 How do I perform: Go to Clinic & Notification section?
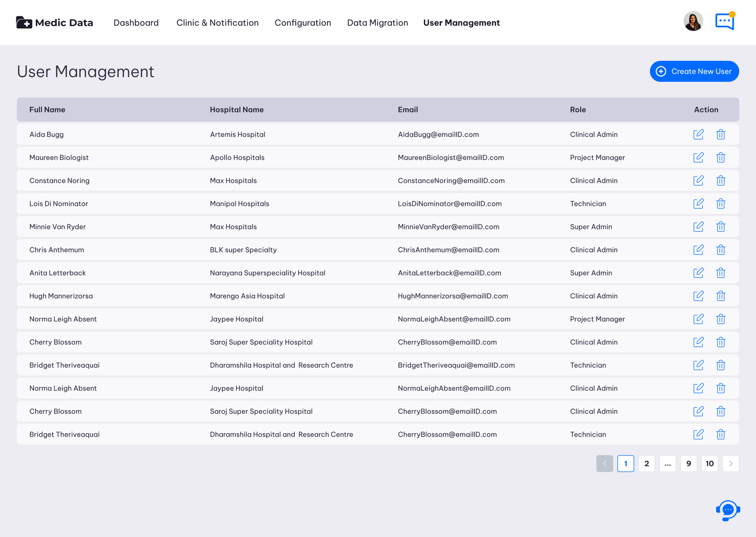coord(217,22)
